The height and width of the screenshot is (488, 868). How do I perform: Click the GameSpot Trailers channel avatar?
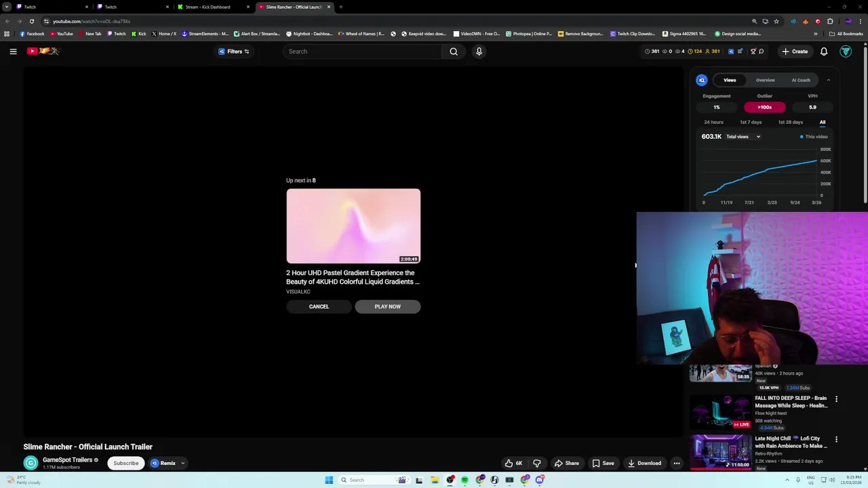[31, 463]
